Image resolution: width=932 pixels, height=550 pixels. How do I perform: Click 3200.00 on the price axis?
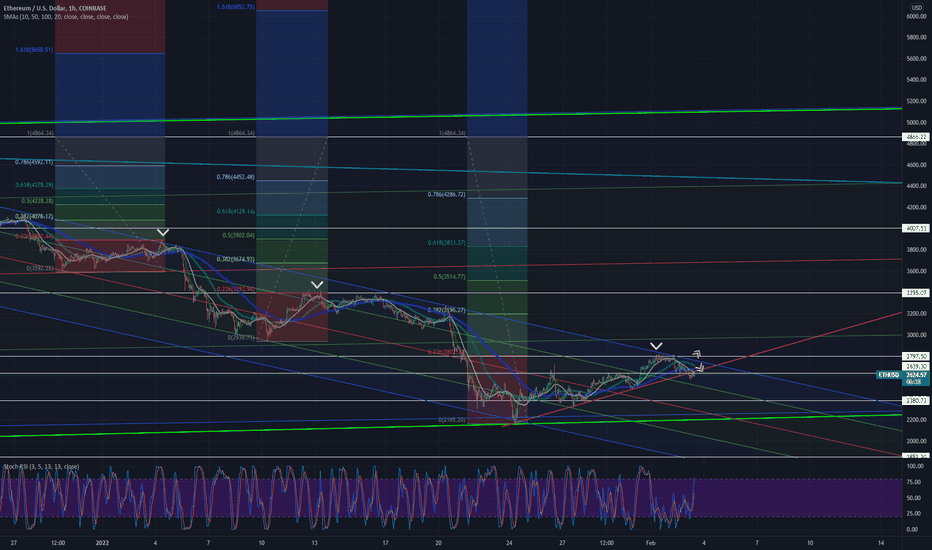(x=917, y=314)
